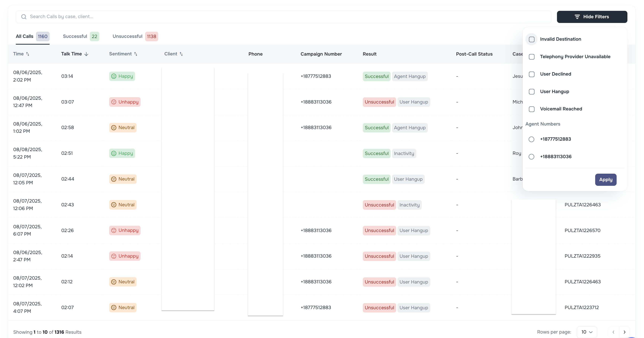Viewport: 644px width, 338px height.
Task: Check Voicemail Reached filter option
Action: click(x=532, y=109)
